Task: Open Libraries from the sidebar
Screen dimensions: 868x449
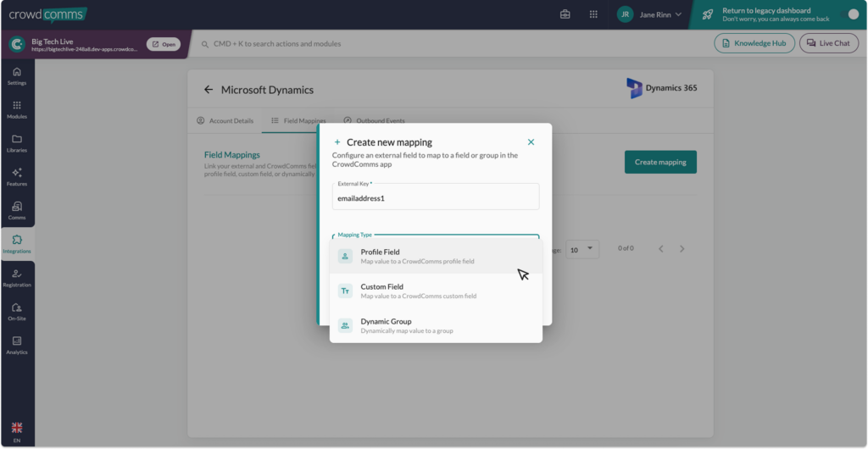Action: (x=17, y=143)
